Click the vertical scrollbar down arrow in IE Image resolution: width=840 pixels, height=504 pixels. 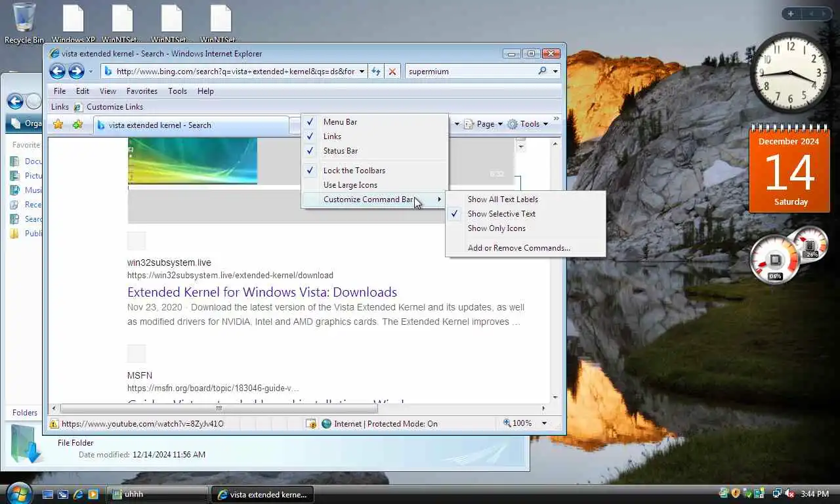point(556,398)
